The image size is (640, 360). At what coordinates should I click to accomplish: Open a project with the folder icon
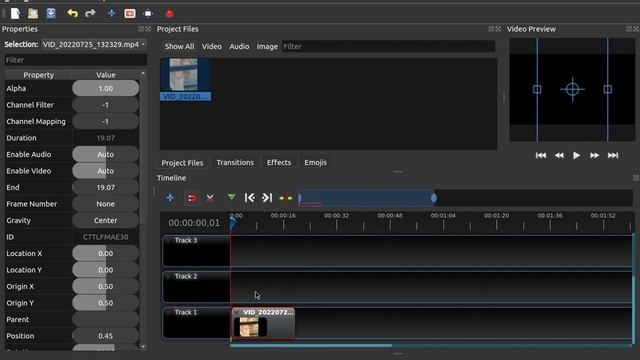(x=33, y=13)
